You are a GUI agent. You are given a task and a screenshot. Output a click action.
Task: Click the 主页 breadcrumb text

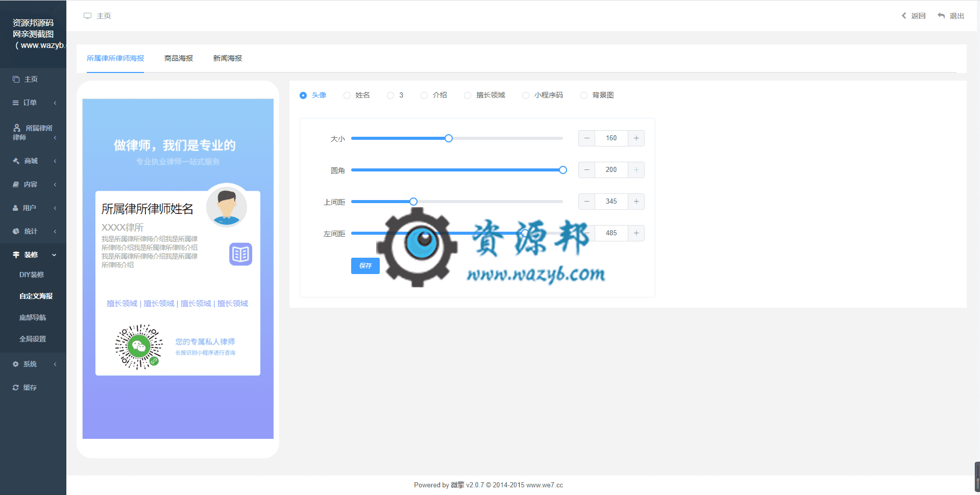tap(104, 16)
